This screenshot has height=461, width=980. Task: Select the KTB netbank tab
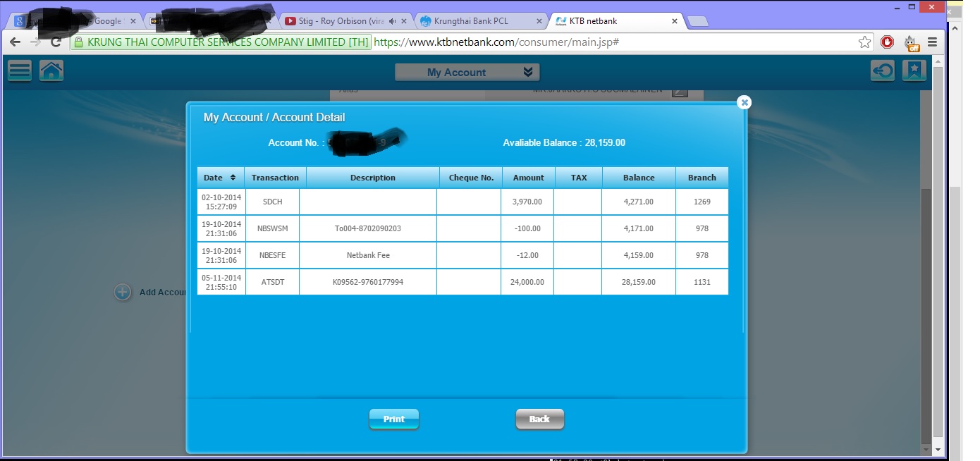tap(616, 21)
